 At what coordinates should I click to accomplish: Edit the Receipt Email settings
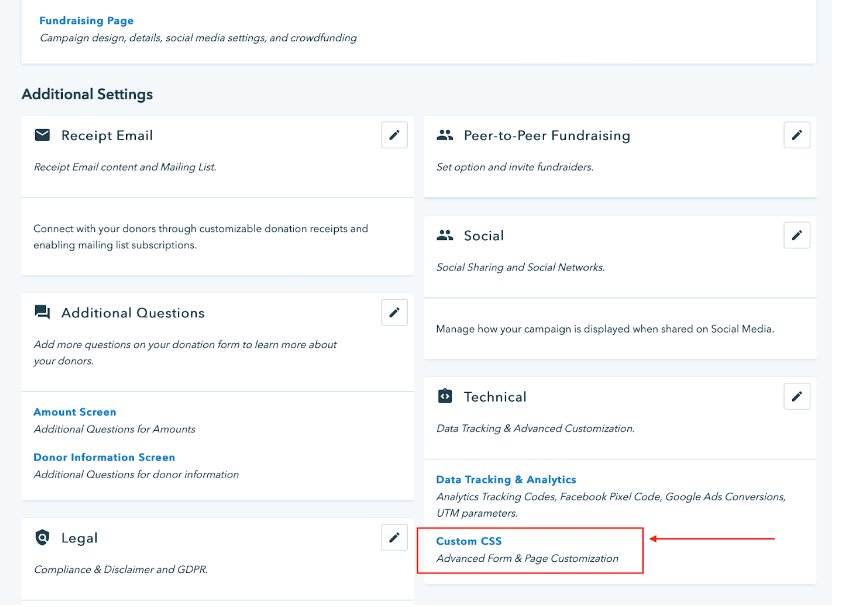(x=394, y=135)
